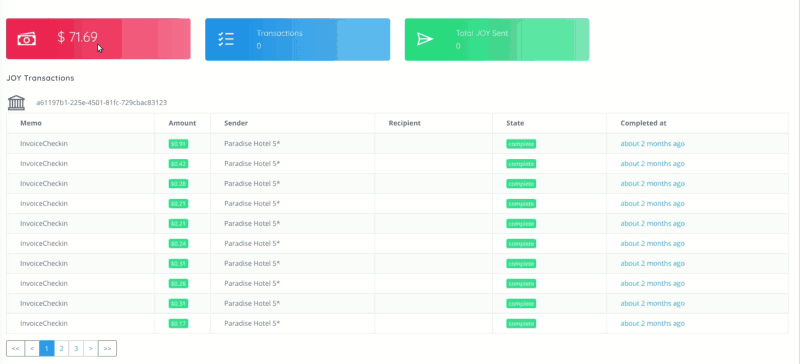Click the paper plane icon on green card
The height and width of the screenshot is (364, 800).
[425, 39]
